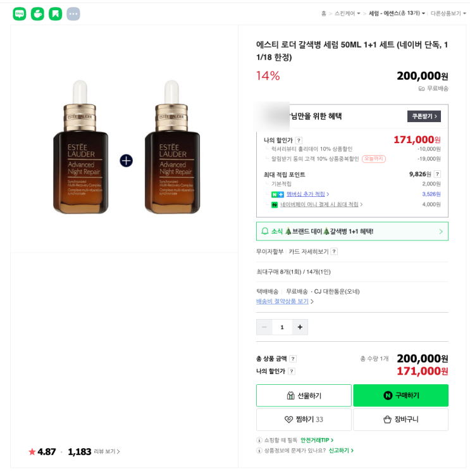Go to 홈 in the breadcrumb

pos(324,13)
